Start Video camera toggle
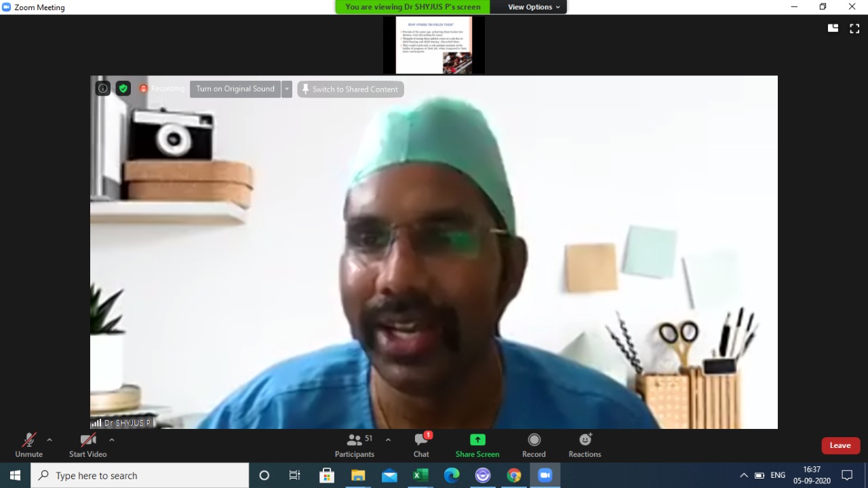868x488 pixels. [x=88, y=445]
